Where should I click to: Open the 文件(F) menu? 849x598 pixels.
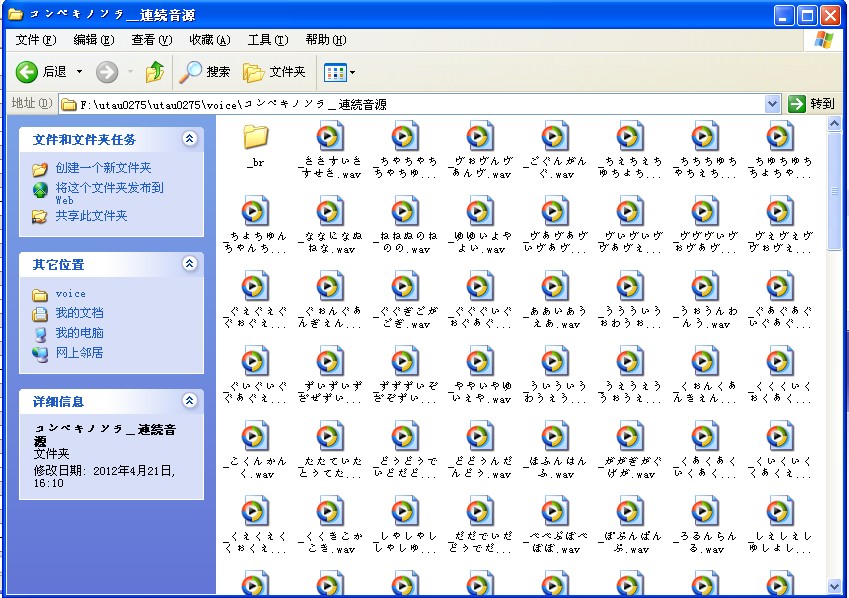click(36, 40)
